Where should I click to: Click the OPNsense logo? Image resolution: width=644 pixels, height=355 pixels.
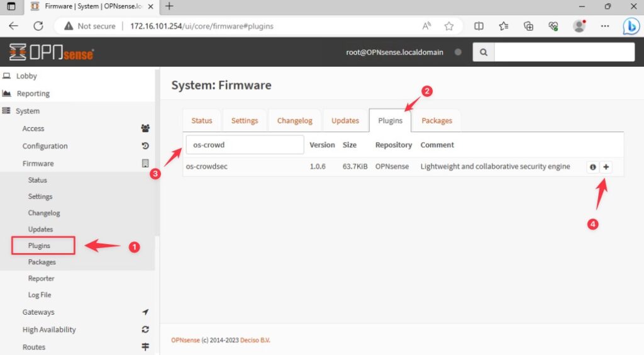point(52,52)
